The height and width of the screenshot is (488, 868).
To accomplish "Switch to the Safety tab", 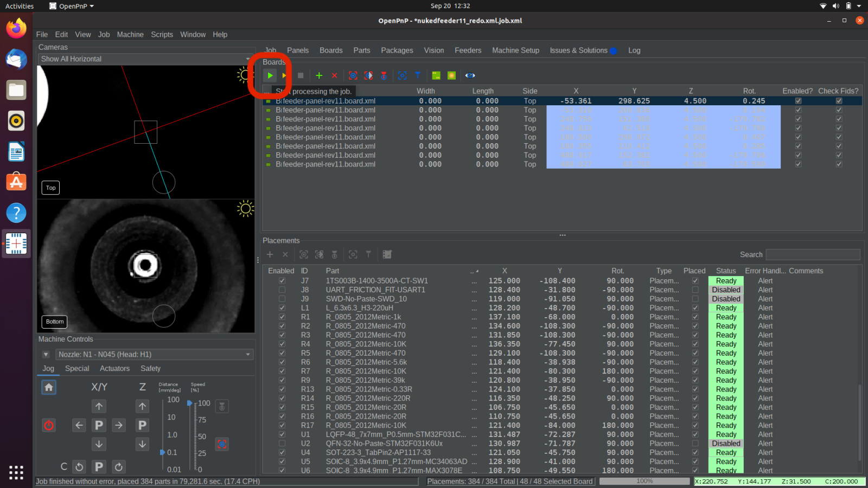I will pos(150,368).
